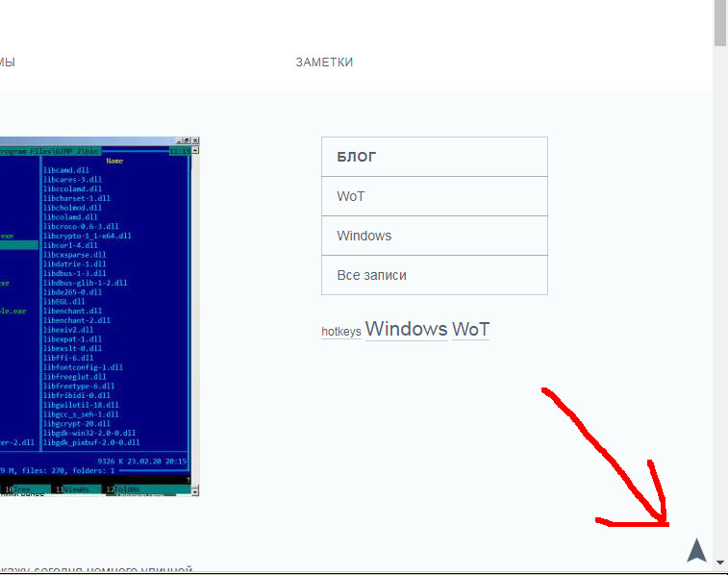Viewport: 728px width, 575px height.
Task: Select the hotkeys tag
Action: click(341, 332)
